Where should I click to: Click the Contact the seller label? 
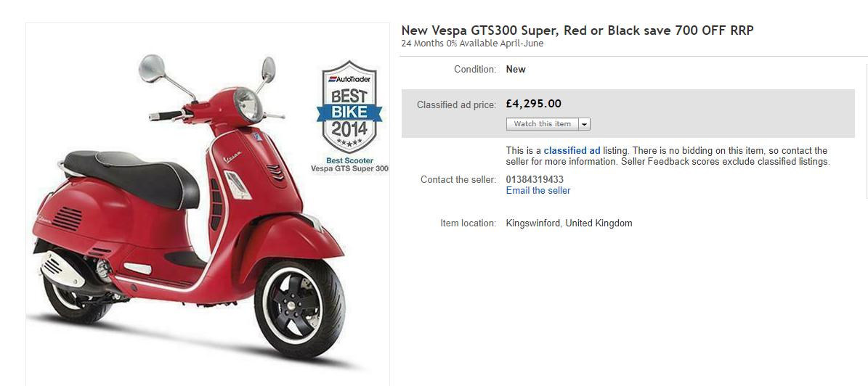click(458, 180)
